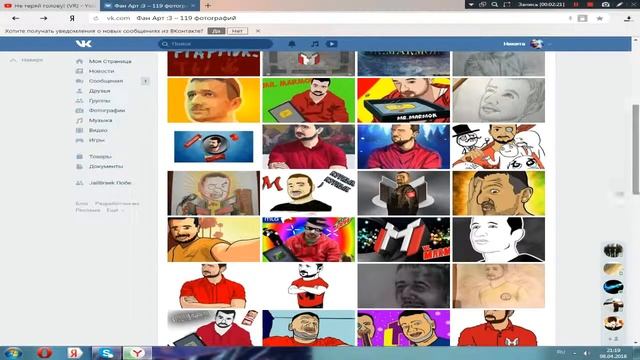Open the Windows Start button
This screenshot has width=640, height=360.
pyautogui.click(x=13, y=353)
